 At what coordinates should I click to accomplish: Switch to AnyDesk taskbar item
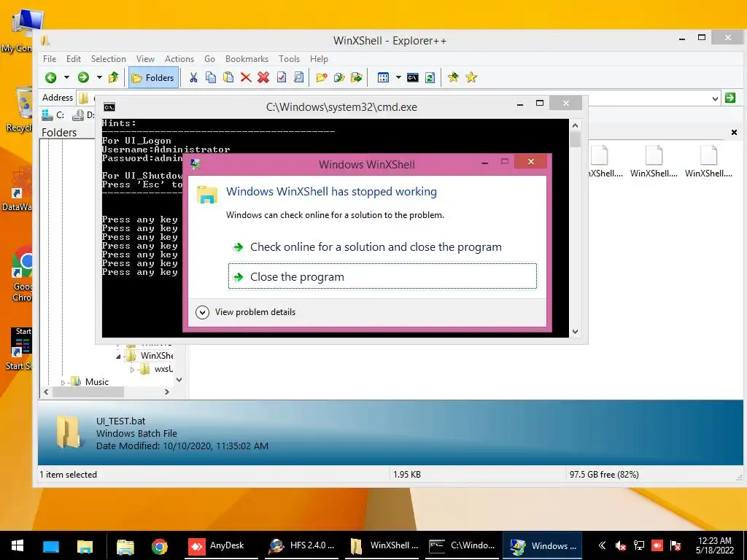(221, 546)
